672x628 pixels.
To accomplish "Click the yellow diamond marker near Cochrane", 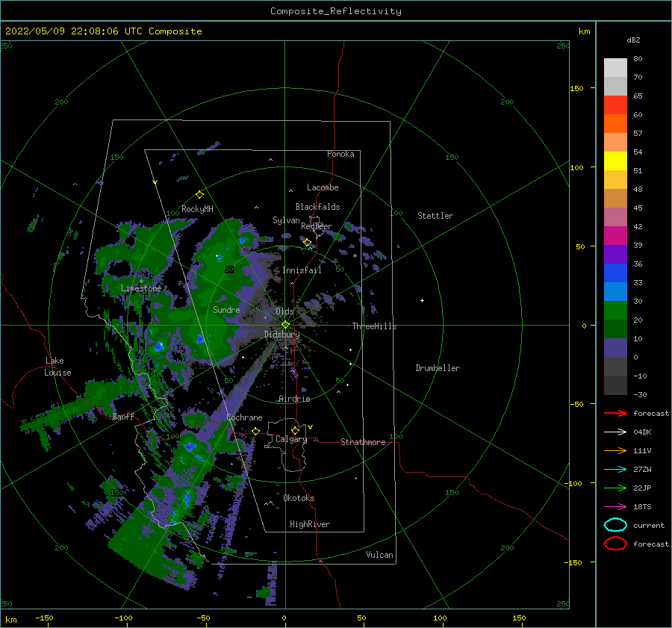I will pyautogui.click(x=256, y=431).
